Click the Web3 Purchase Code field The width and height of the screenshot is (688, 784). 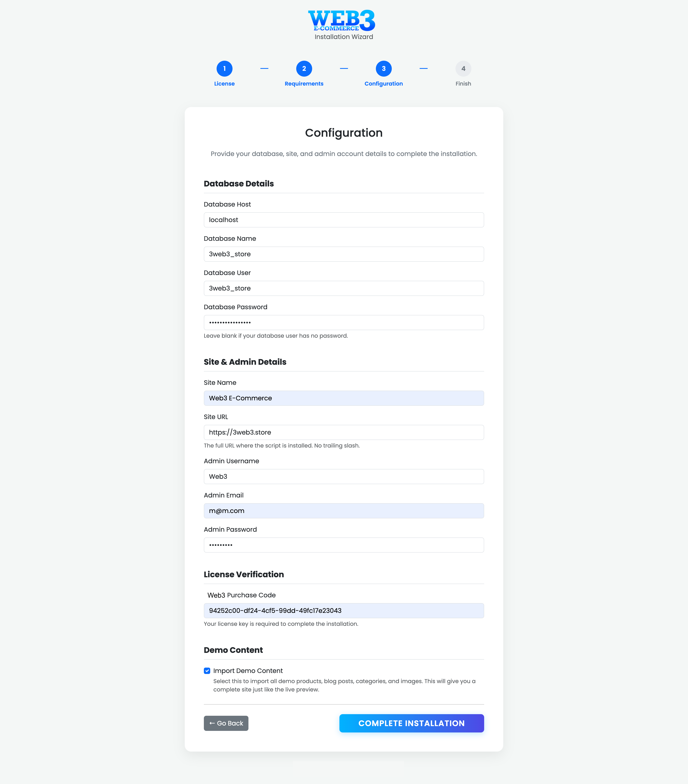click(343, 611)
